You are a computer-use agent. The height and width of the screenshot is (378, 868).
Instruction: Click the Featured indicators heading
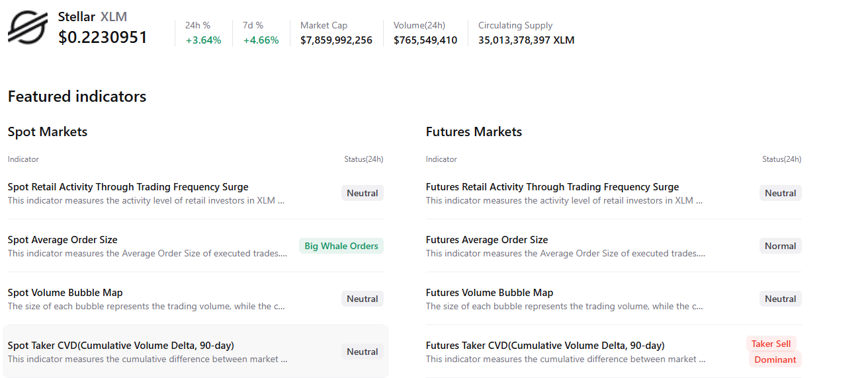point(77,96)
